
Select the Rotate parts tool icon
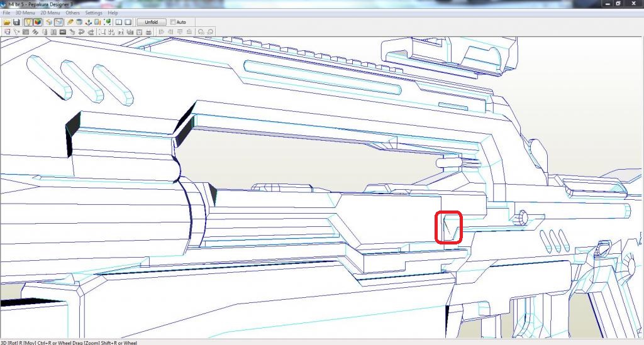[16, 32]
